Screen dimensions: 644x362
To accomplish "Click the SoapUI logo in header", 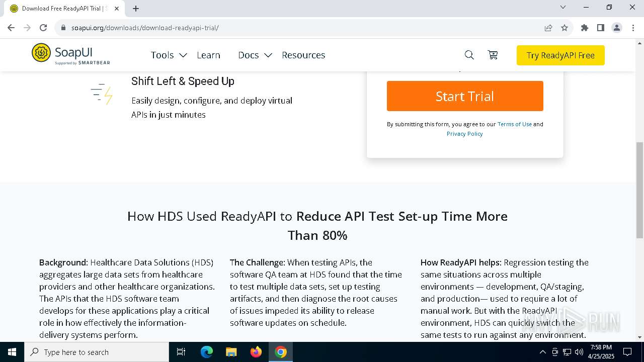I will [70, 54].
